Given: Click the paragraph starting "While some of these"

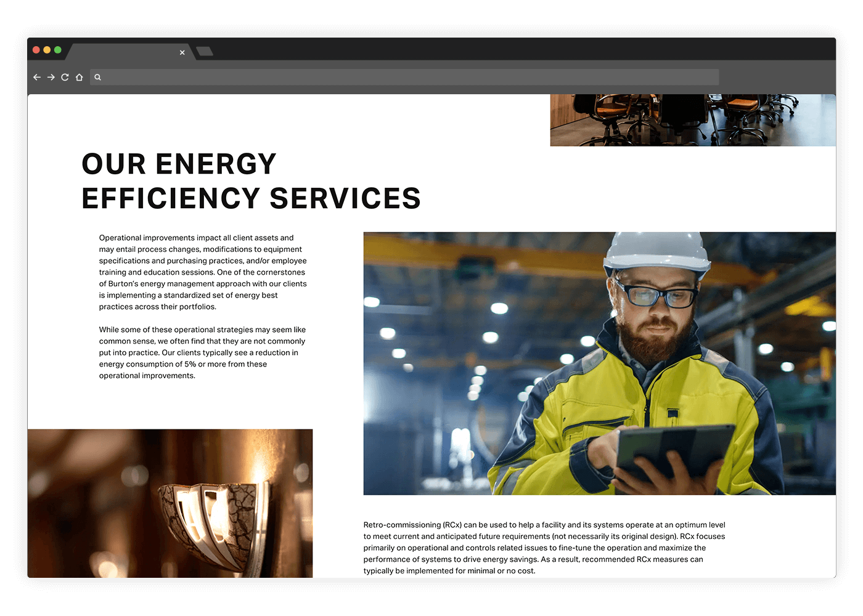Looking at the screenshot, I should [202, 353].
